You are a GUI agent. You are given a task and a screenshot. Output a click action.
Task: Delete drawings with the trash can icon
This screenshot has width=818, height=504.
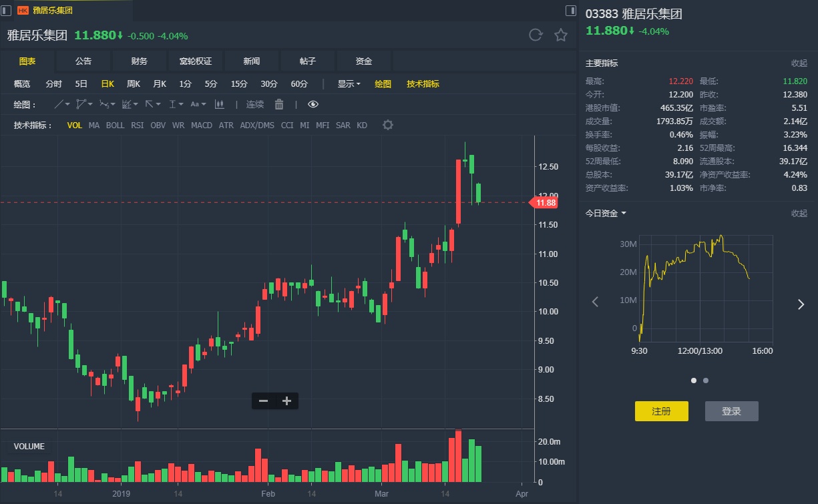click(x=279, y=104)
